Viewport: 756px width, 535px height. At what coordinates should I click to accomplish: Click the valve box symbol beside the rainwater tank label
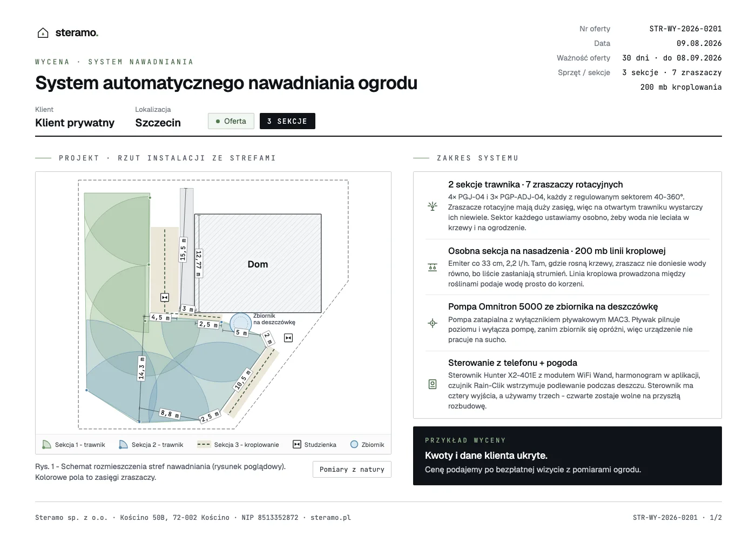tap(288, 338)
